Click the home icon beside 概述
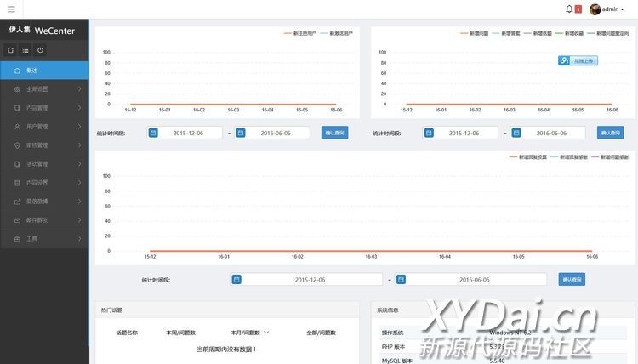 17,71
